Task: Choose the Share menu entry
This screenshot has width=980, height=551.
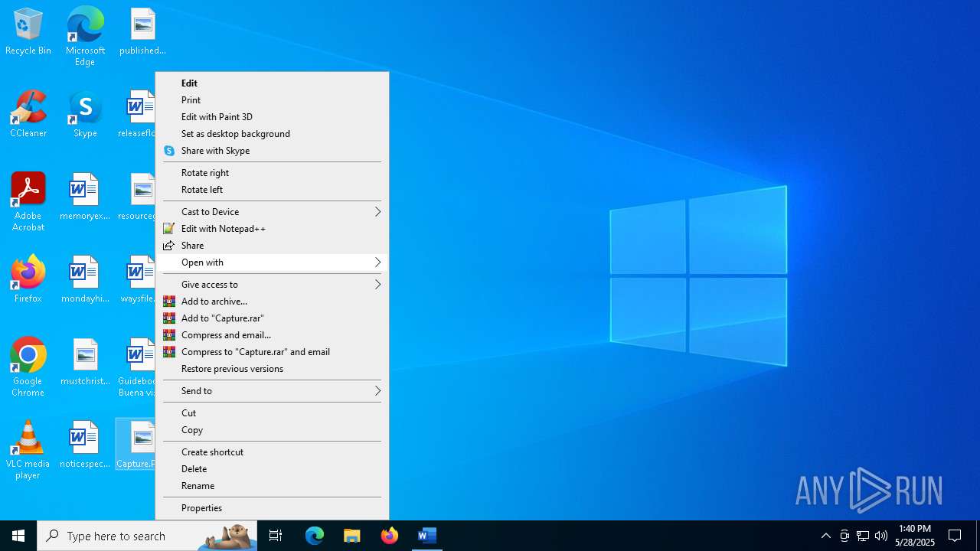Action: (272, 246)
